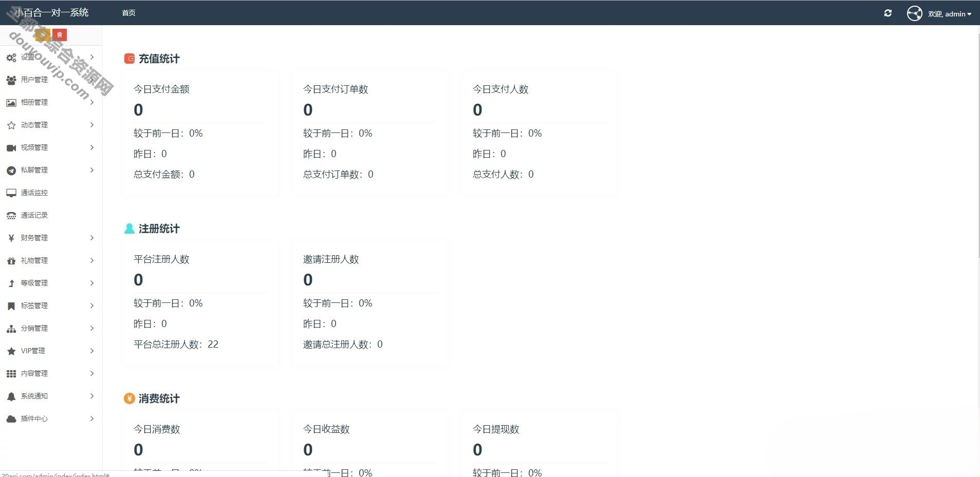
Task: Click the 今日支付订单数 card label
Action: point(336,89)
